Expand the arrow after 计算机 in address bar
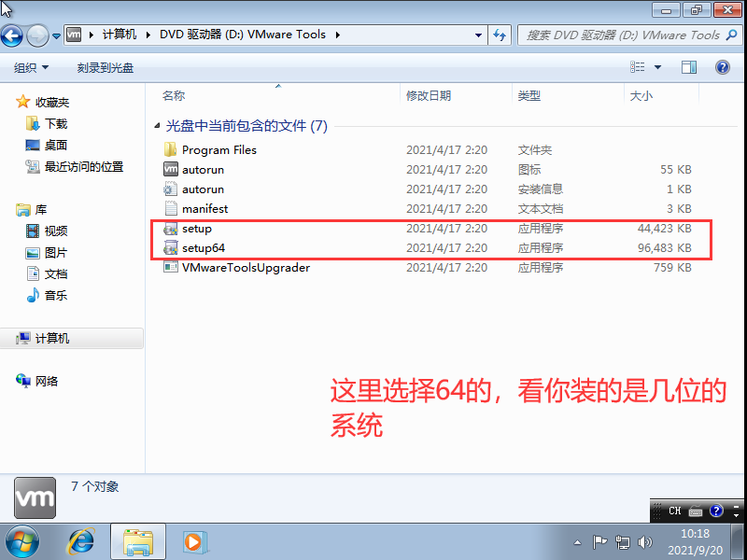Image resolution: width=747 pixels, height=560 pixels. pyautogui.click(x=148, y=35)
